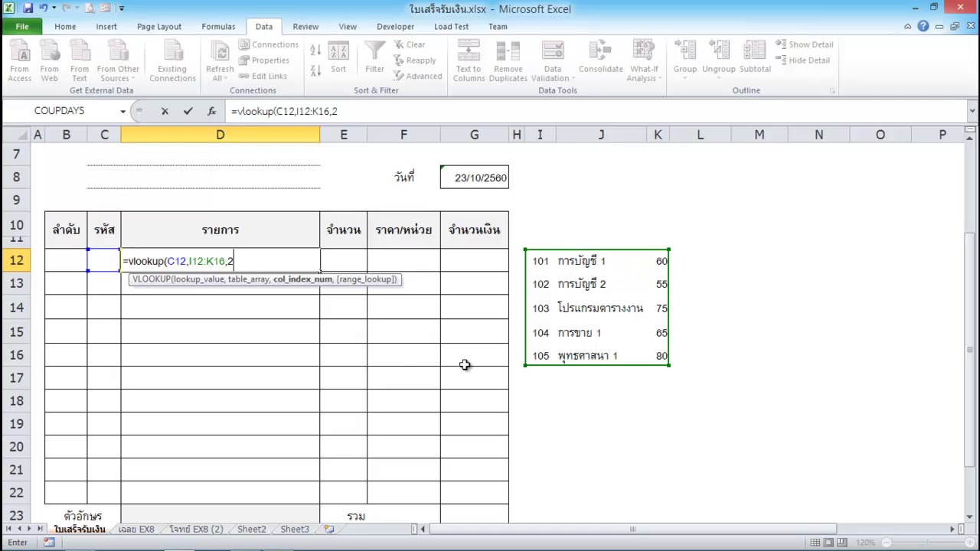
Task: Click the From Web import icon
Action: pos(49,60)
